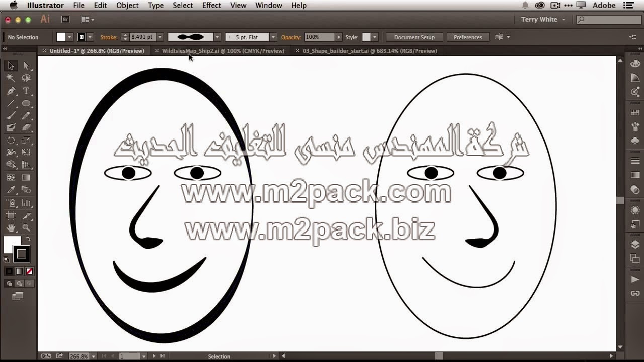Select the Symbol Sprayer tool
This screenshot has height=362, width=644.
[x=11, y=203]
